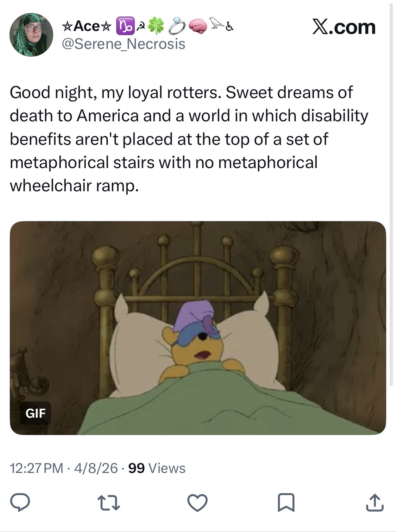The width and height of the screenshot is (396, 532).
Task: Open the 12:27 PM timestamp link
Action: 37,468
